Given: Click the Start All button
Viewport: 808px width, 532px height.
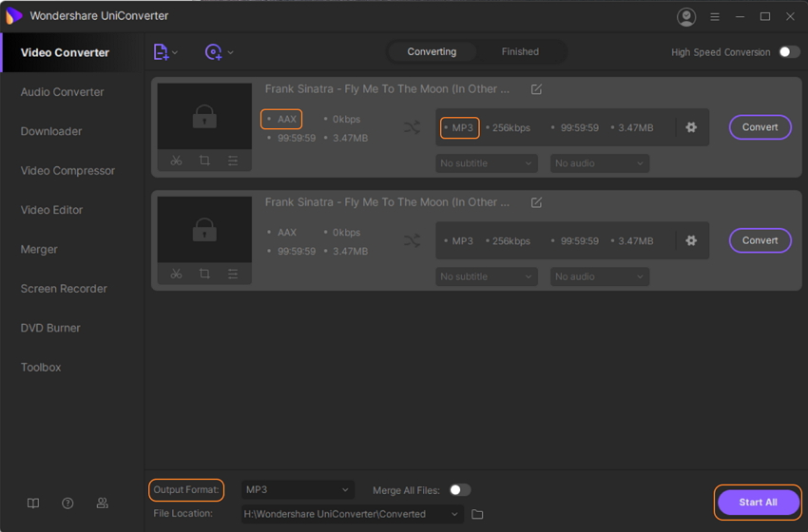Looking at the screenshot, I should click(758, 503).
